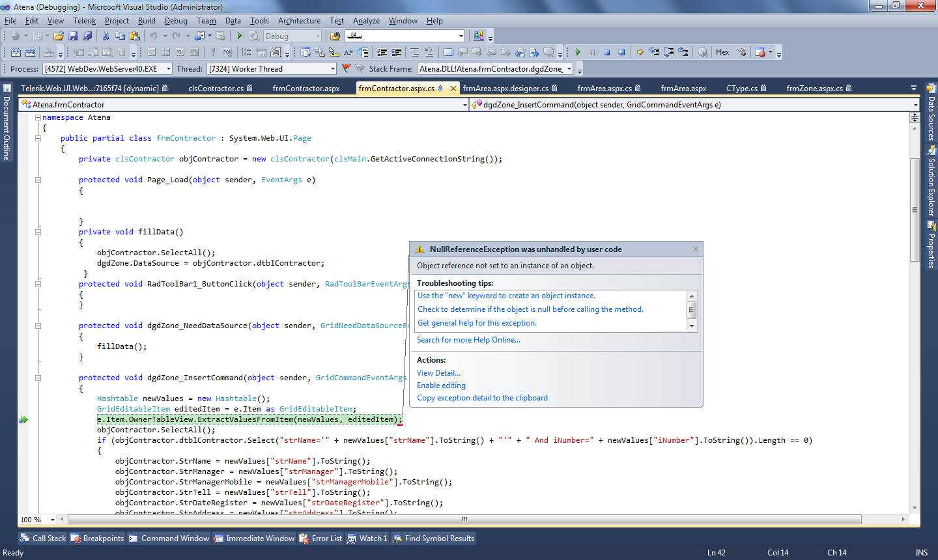Open the Debug menu
Viewport: 938px width, 560px height.
tap(176, 21)
